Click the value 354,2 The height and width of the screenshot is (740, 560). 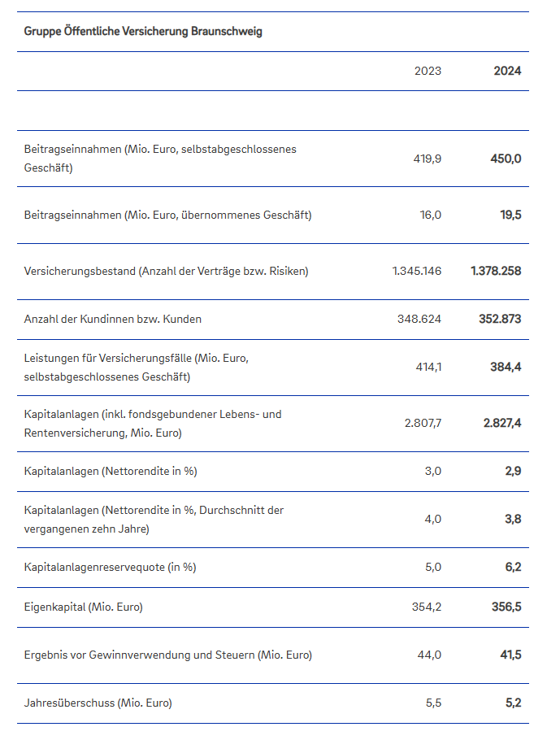coord(427,607)
